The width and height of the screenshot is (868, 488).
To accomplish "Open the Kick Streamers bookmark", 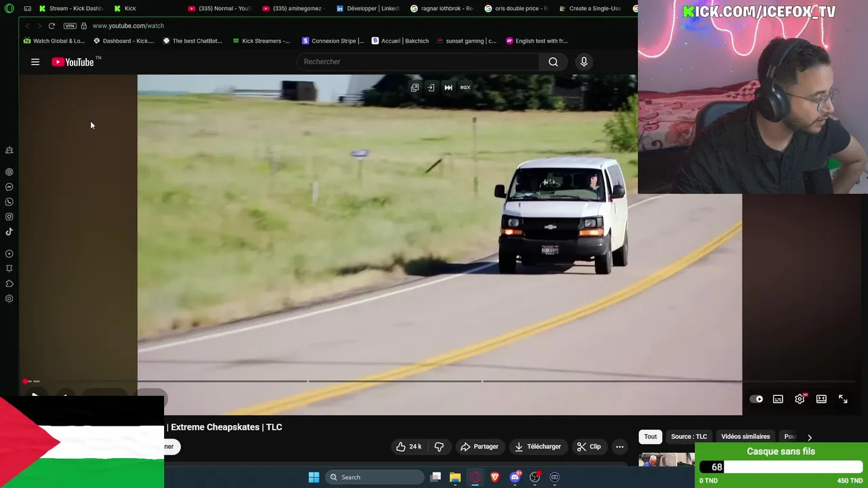I will pyautogui.click(x=261, y=41).
